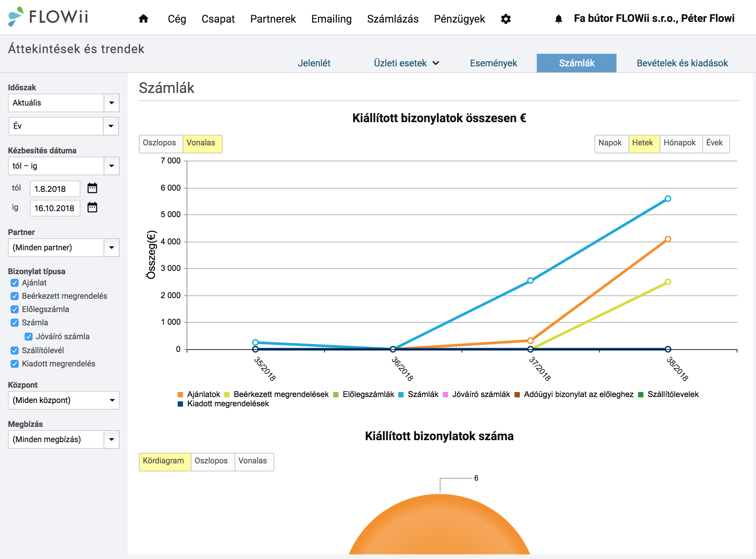Group the chart by Napok
The height and width of the screenshot is (559, 756).
click(x=612, y=144)
